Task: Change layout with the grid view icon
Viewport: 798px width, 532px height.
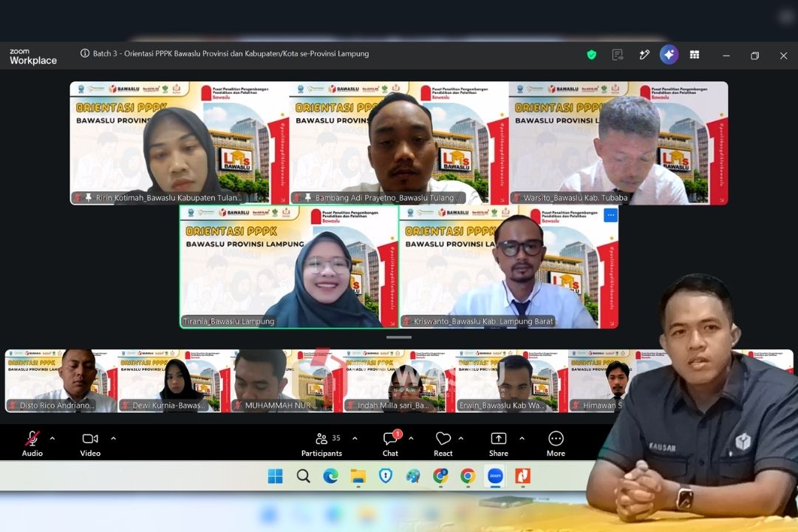Action: pyautogui.click(x=694, y=55)
